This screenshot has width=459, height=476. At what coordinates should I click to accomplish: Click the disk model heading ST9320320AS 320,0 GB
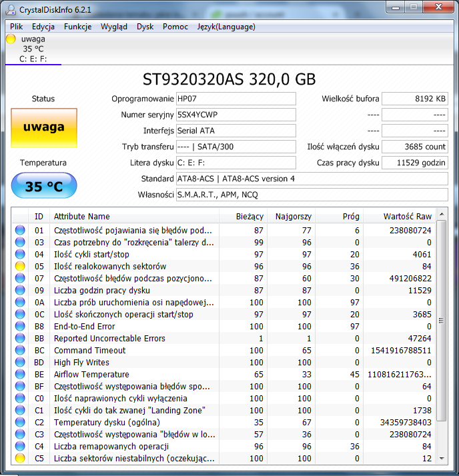(229, 79)
